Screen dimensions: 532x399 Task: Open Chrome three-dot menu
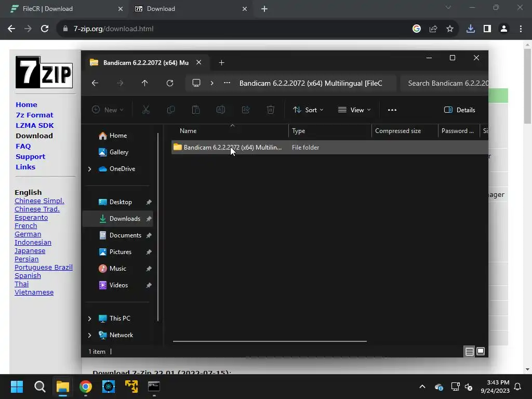(x=521, y=29)
